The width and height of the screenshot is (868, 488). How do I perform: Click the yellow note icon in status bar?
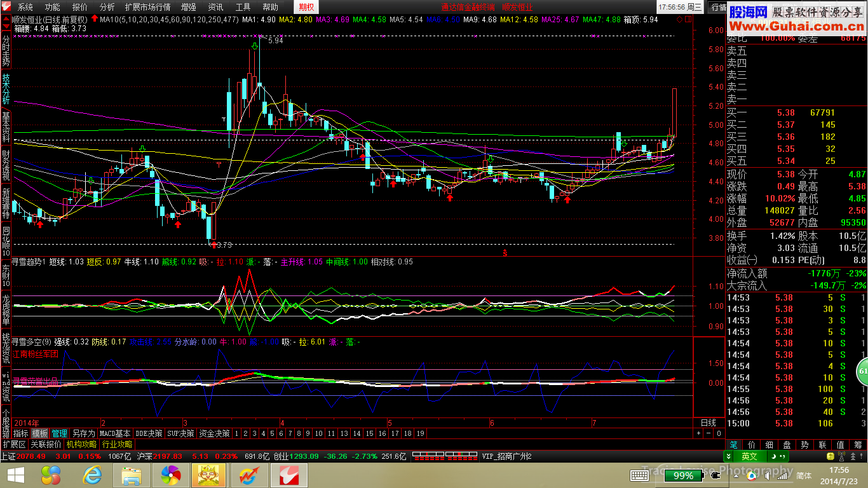coord(831,456)
